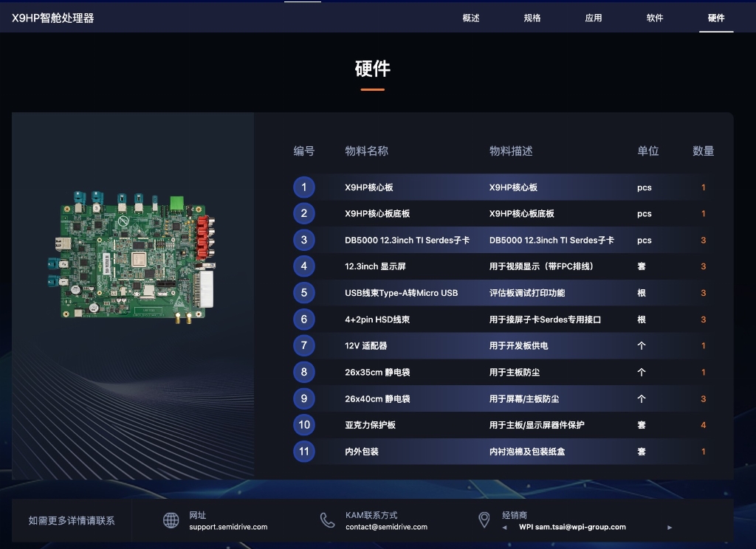Select the 软件 tab

pyautogui.click(x=654, y=18)
